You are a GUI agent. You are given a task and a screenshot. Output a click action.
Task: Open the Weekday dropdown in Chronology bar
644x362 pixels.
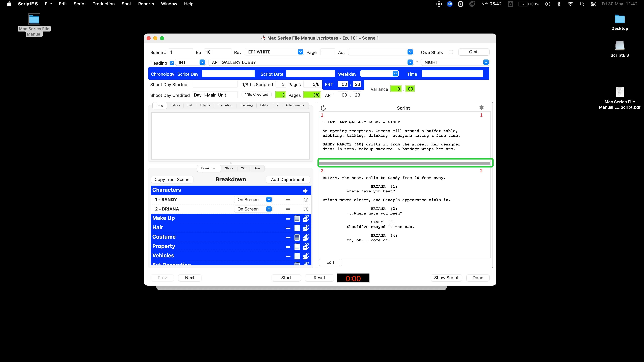click(395, 74)
